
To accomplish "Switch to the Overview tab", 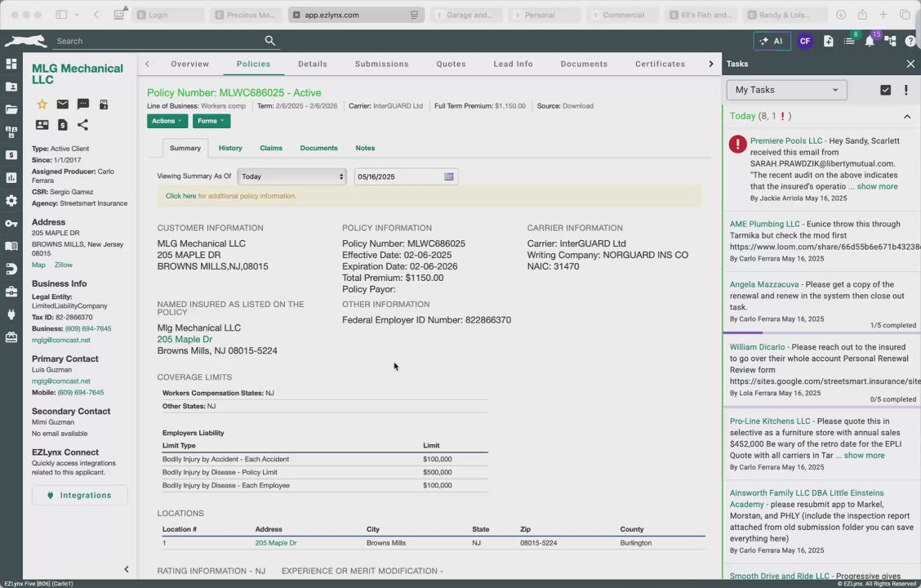I will 189,64.
